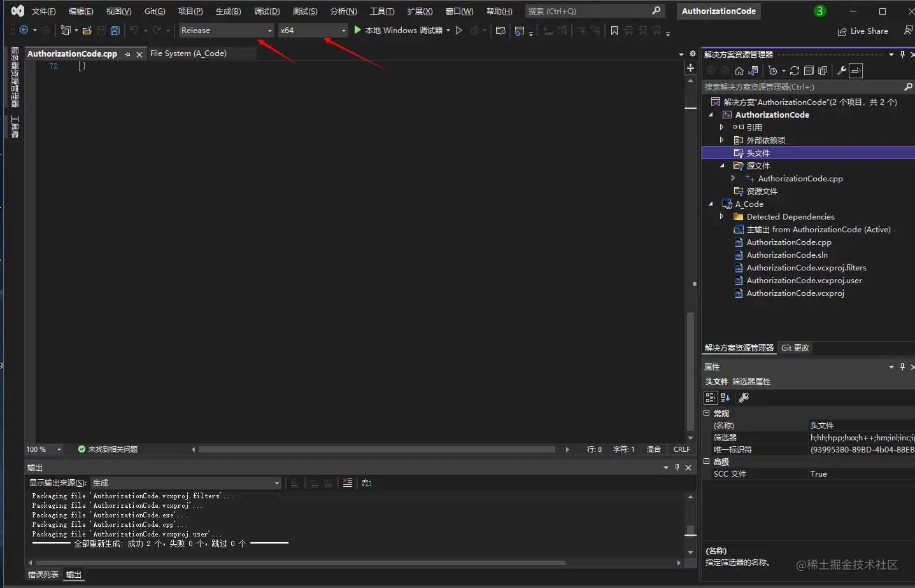
Task: Click categorized view icon in Properties panel
Action: [711, 398]
